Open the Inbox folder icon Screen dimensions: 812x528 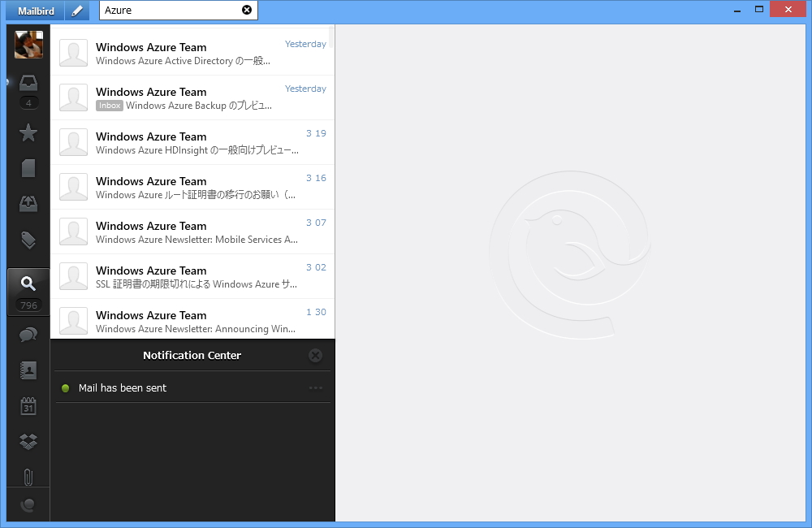pos(28,83)
